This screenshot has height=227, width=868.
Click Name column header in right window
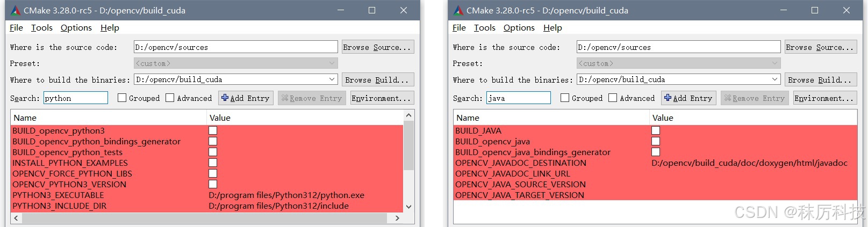[x=551, y=118]
